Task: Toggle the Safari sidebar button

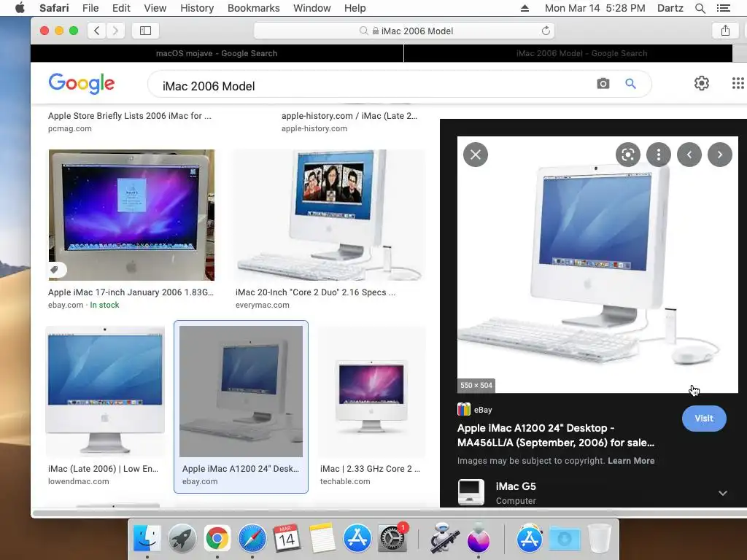Action: 145,31
